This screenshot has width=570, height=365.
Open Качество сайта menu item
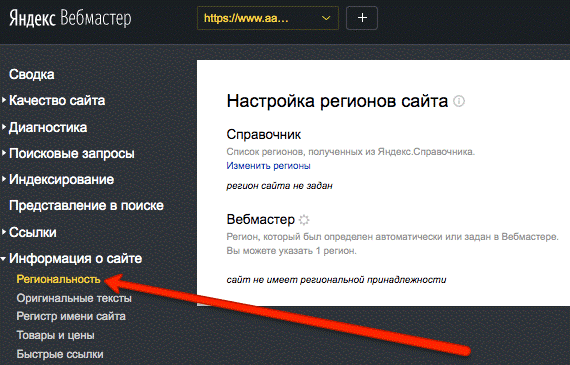point(57,100)
